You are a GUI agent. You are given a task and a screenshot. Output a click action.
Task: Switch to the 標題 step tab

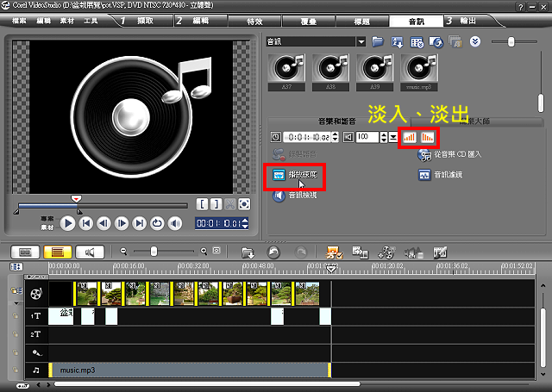(x=362, y=22)
